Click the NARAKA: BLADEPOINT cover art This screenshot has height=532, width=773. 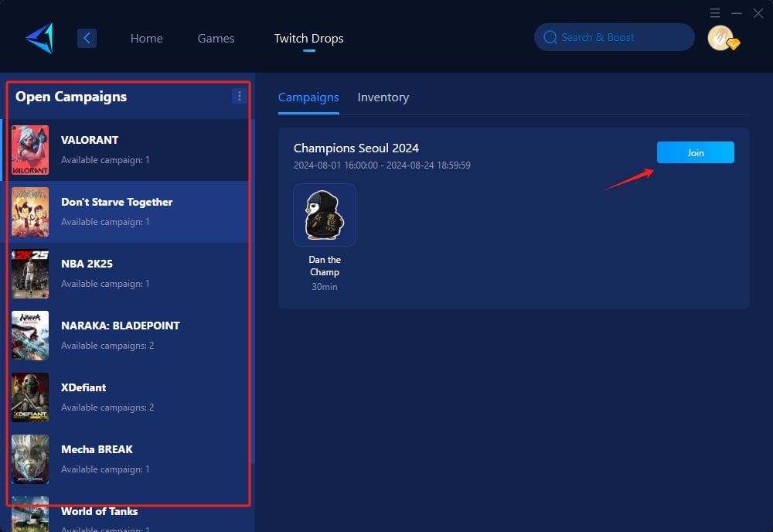(x=30, y=336)
